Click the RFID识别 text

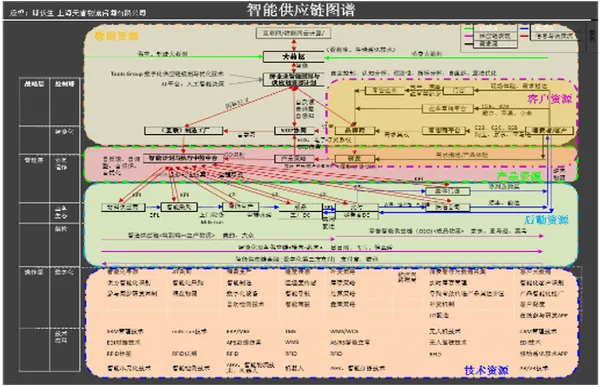pos(185,354)
